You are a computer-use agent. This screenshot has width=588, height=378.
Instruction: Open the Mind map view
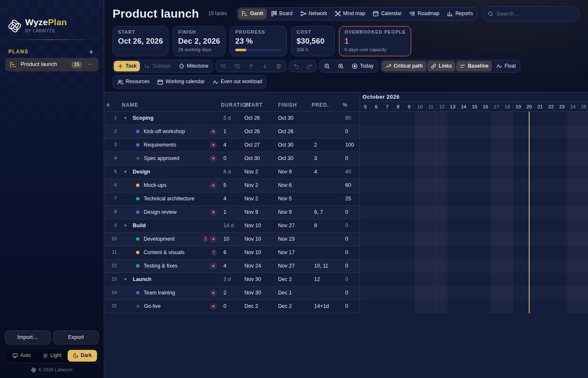pyautogui.click(x=350, y=14)
